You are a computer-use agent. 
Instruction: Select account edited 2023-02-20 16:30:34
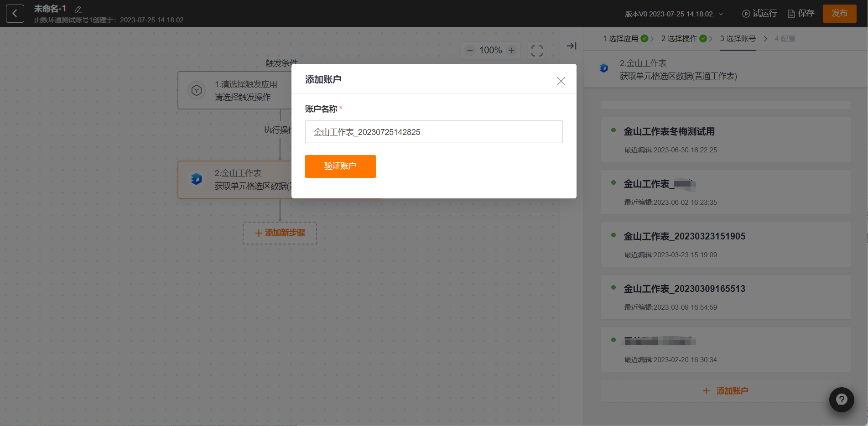(726, 349)
